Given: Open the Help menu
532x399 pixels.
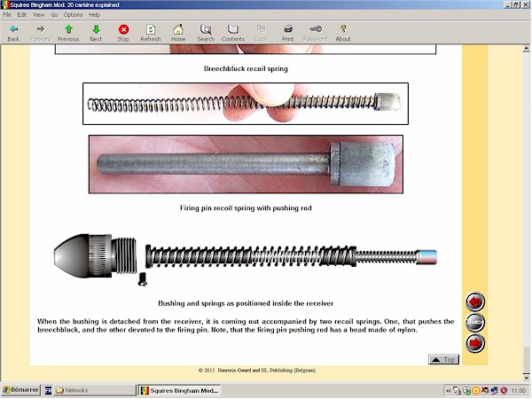Looking at the screenshot, I should [x=94, y=14].
